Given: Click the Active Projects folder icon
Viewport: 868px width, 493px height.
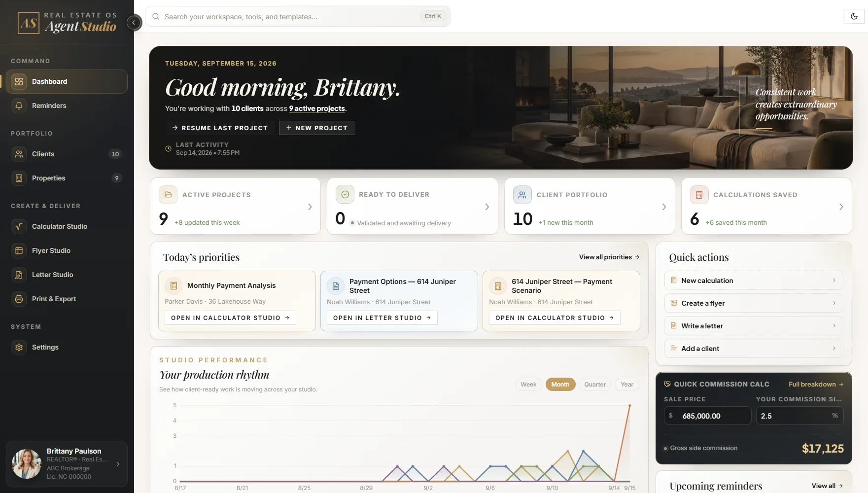Looking at the screenshot, I should coord(168,195).
